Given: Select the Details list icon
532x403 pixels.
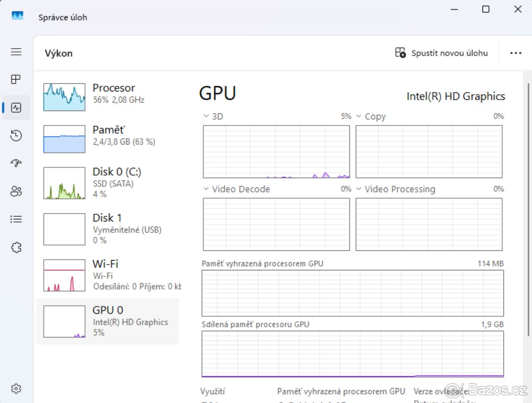Looking at the screenshot, I should pyautogui.click(x=16, y=219).
